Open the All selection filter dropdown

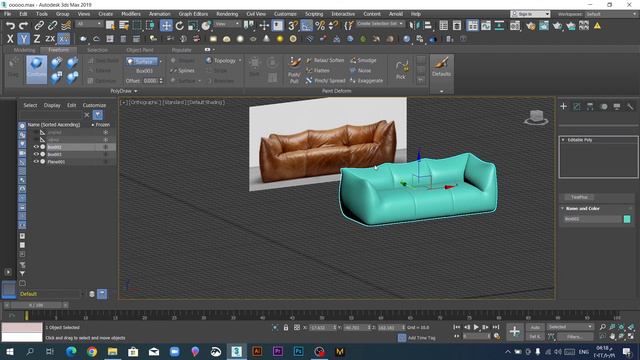pos(89,24)
